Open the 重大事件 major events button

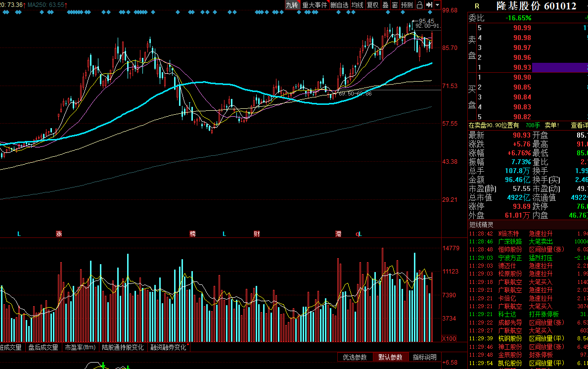(x=315, y=5)
